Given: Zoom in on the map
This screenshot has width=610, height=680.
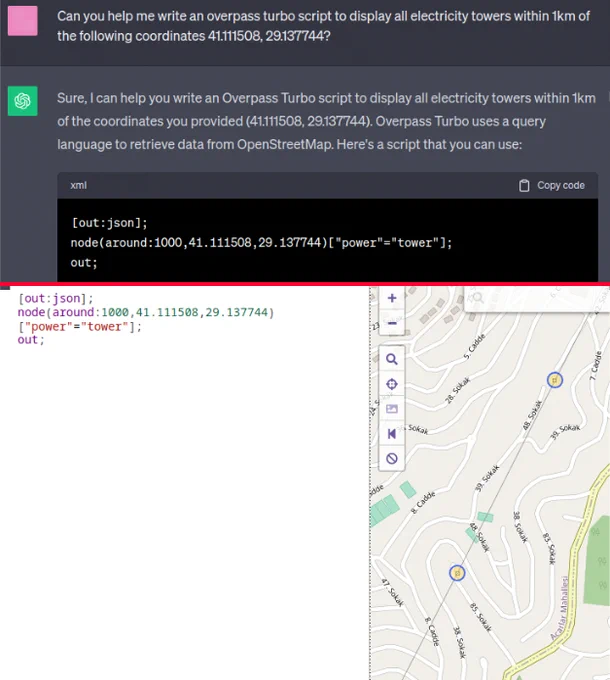Looking at the screenshot, I should (x=392, y=298).
